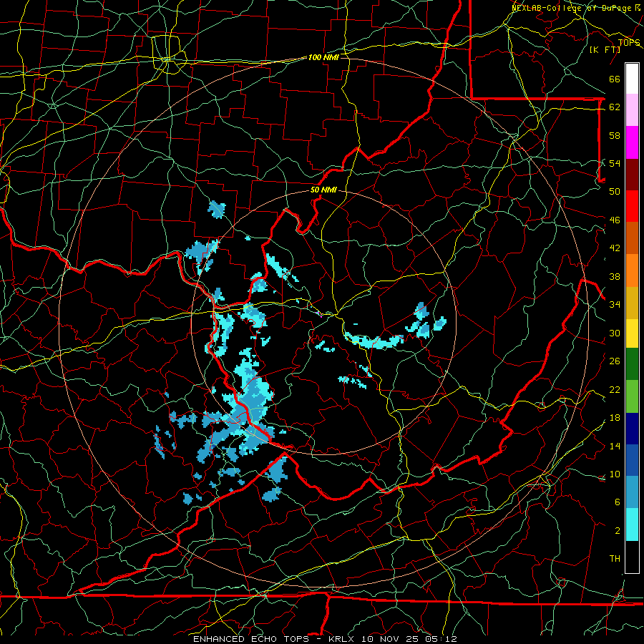Select the black TH legend block
Viewport: 644px width, 644px height.
632,556
